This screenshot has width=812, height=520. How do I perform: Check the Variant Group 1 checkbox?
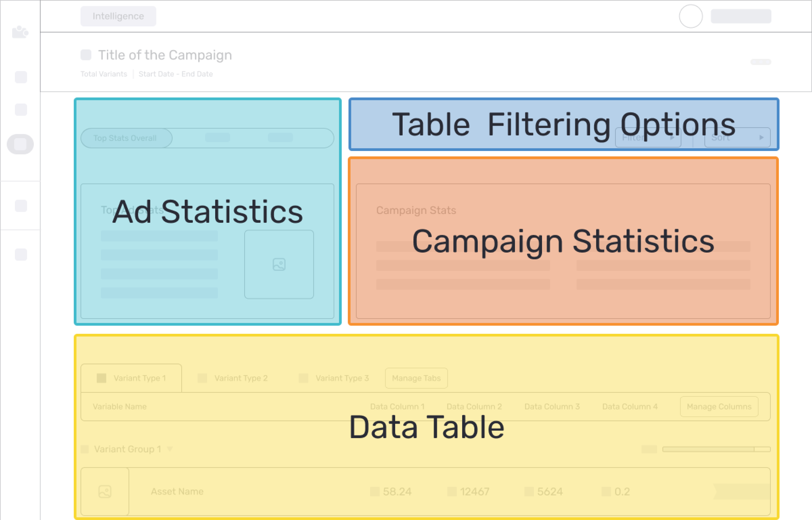[x=85, y=449]
